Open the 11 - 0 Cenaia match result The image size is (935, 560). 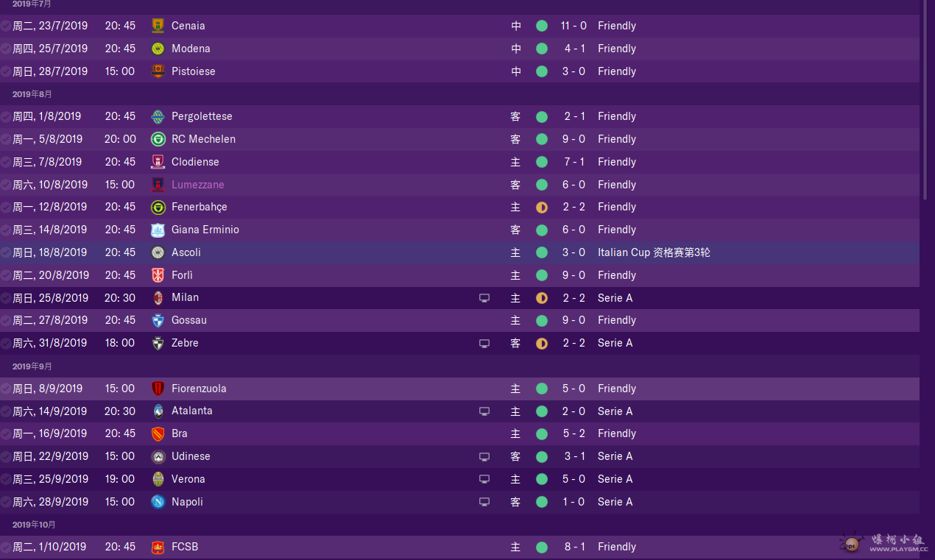(x=574, y=26)
